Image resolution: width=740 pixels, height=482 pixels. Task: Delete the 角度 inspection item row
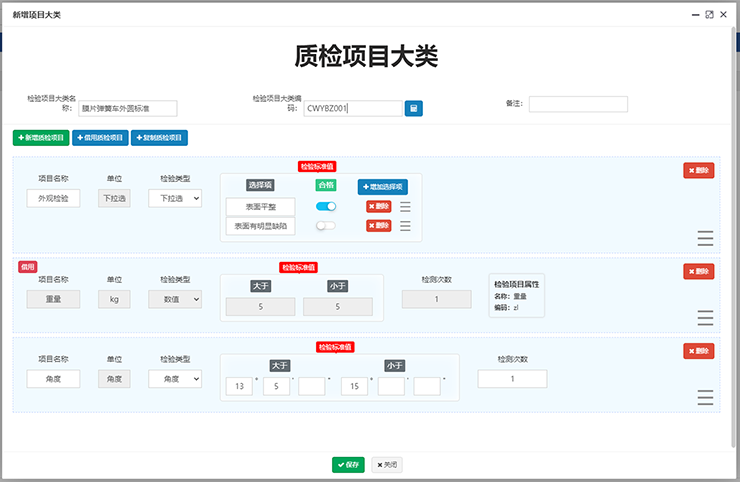tap(698, 351)
